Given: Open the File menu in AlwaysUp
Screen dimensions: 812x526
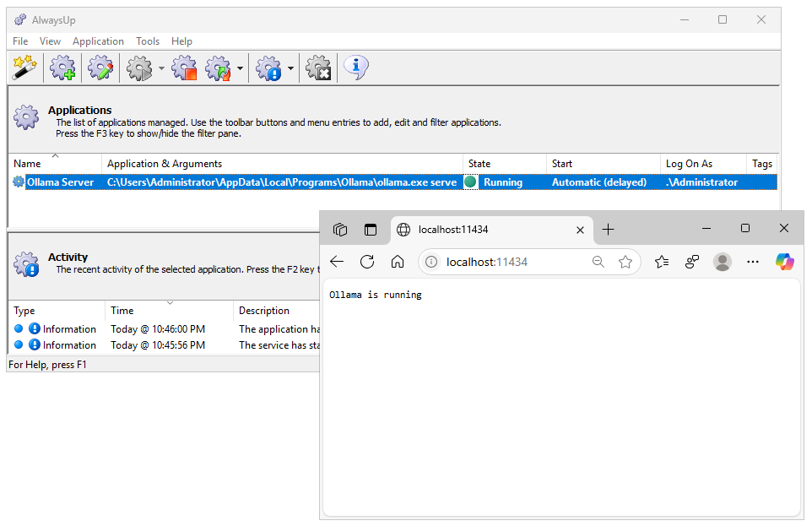Looking at the screenshot, I should tap(21, 41).
